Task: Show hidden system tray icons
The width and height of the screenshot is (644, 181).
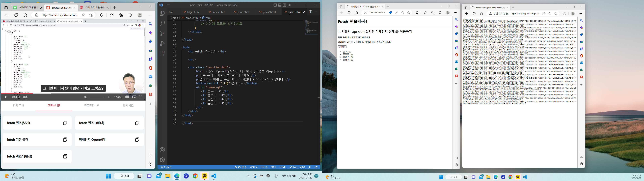Action: (248, 176)
